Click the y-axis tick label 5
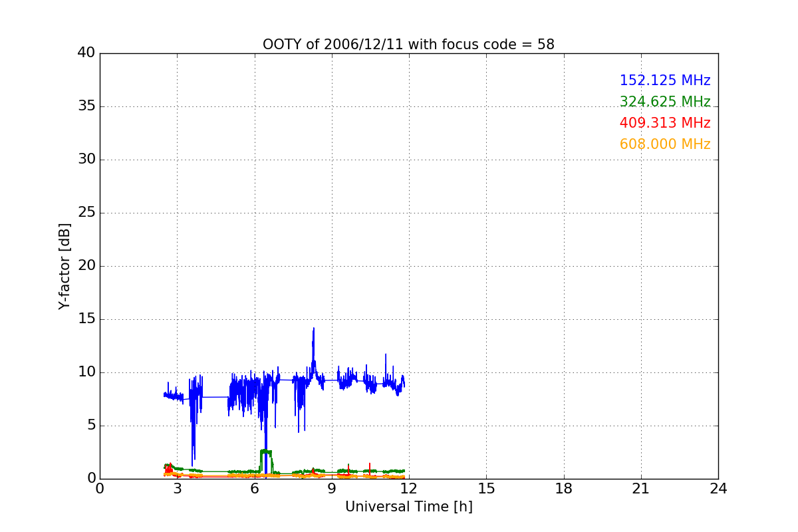This screenshot has width=798, height=532. [90, 426]
